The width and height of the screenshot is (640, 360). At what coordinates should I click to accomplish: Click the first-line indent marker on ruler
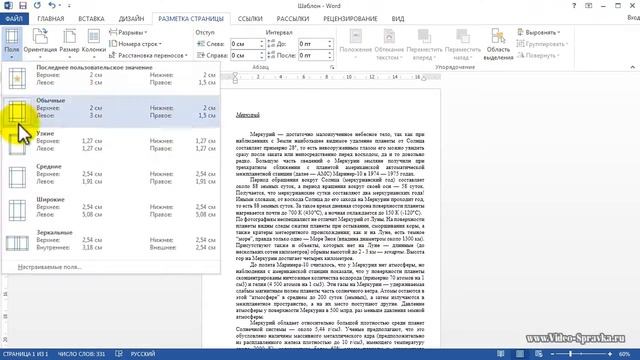[x=235, y=75]
